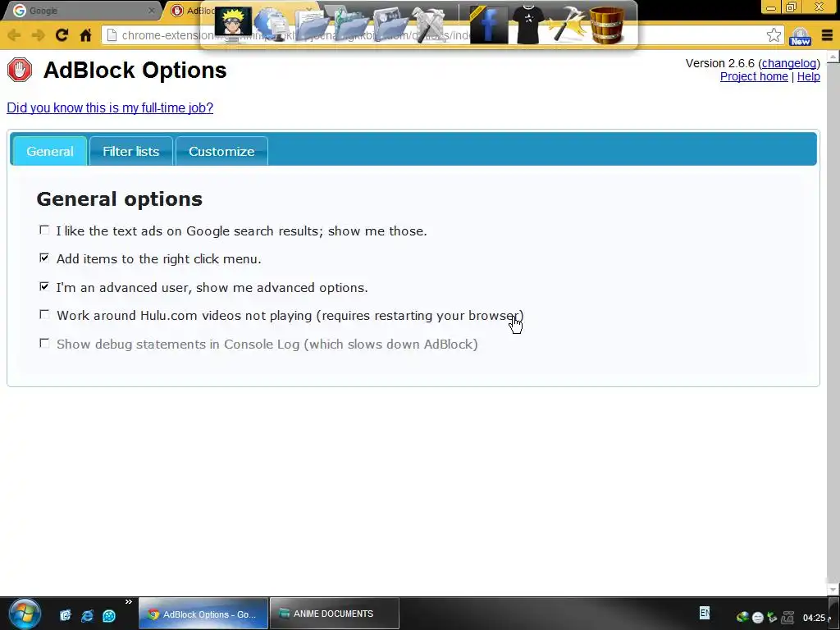Image resolution: width=840 pixels, height=630 pixels.
Task: Launch Internet Explorer from quick launch
Action: [x=87, y=615]
